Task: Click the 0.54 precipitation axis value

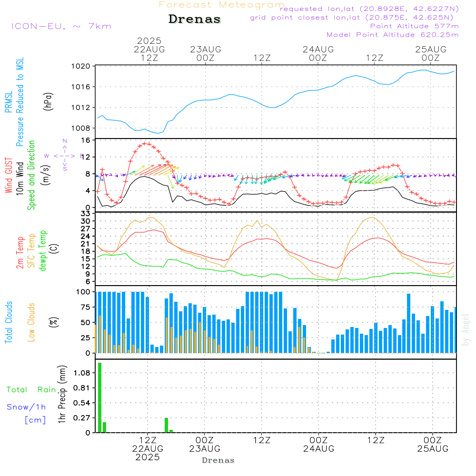Action: (x=82, y=403)
